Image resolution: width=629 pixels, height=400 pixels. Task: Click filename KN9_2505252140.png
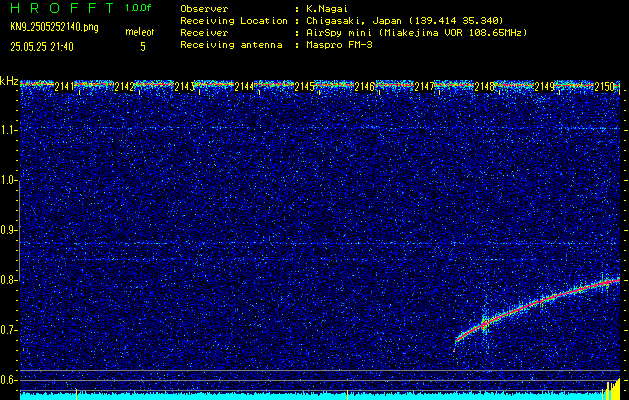point(54,27)
